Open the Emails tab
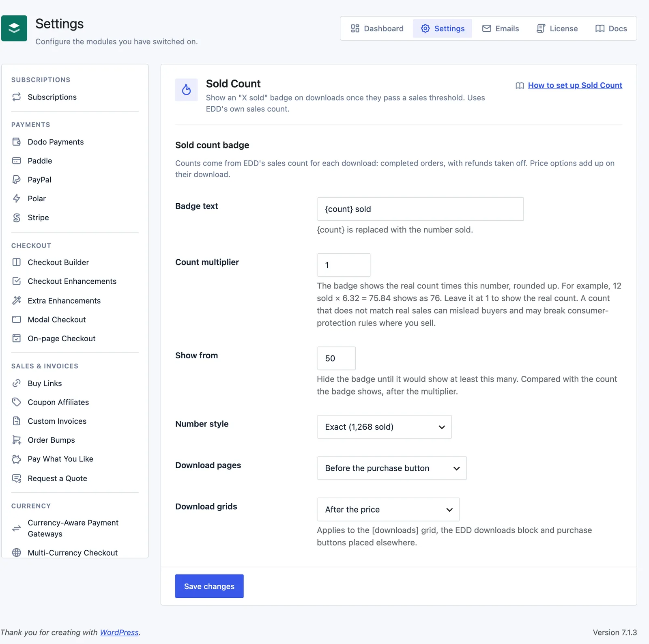This screenshot has height=644, width=649. 501,28
